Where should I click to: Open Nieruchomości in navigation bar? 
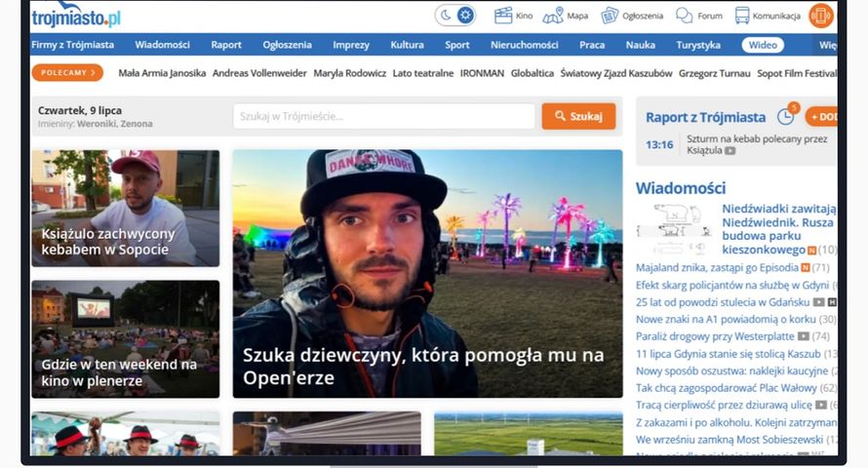click(x=525, y=45)
